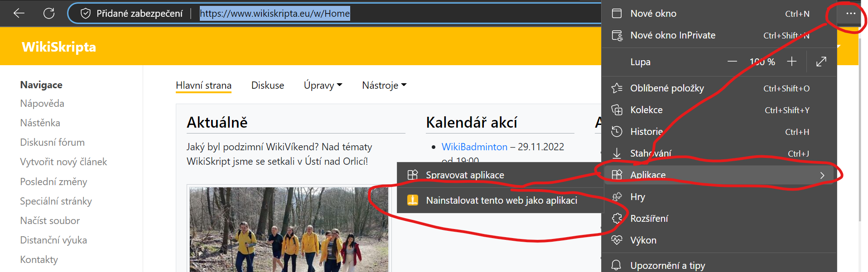This screenshot has height=272, width=868.
Task: Click the InPrivate window icon
Action: tap(617, 35)
